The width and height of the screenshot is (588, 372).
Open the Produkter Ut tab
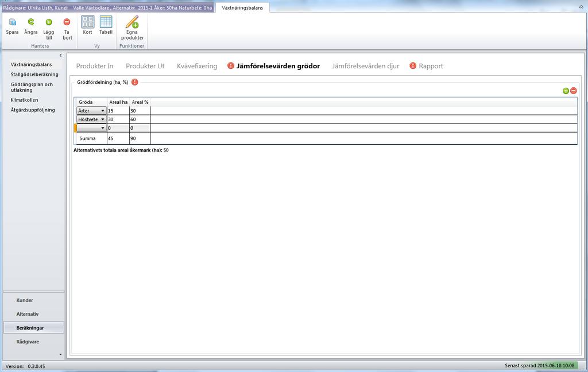145,66
